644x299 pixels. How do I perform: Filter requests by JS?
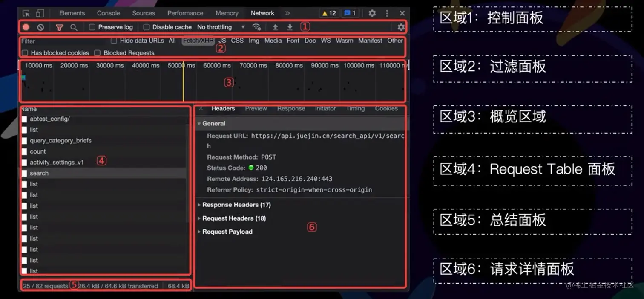[222, 41]
